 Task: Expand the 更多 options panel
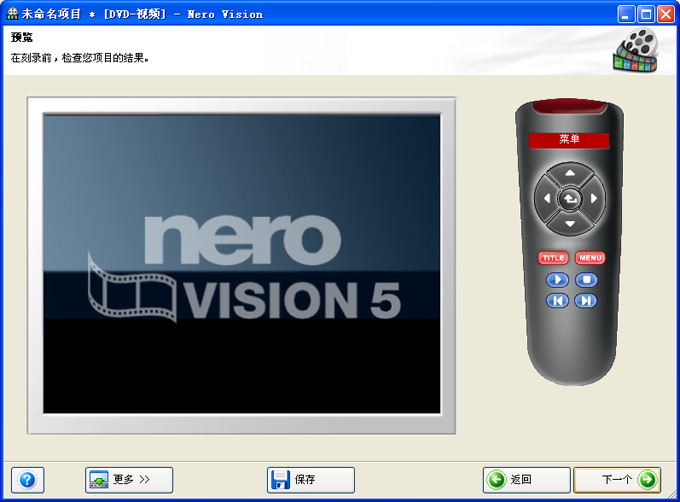[129, 480]
